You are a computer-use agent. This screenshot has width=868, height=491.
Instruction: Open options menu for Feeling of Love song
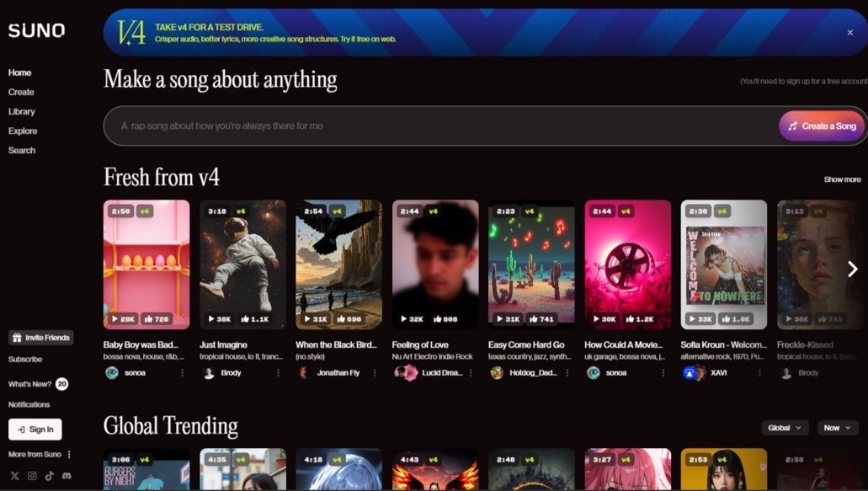(471, 373)
